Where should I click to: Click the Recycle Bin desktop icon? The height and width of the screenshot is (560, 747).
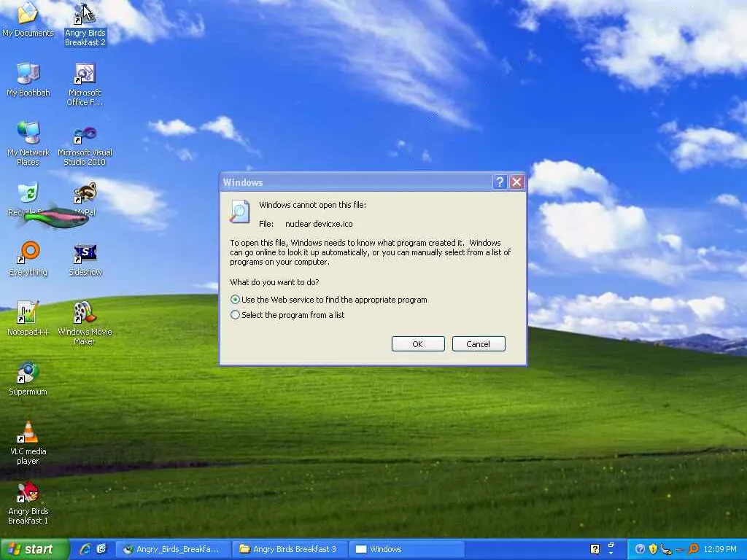pyautogui.click(x=28, y=199)
